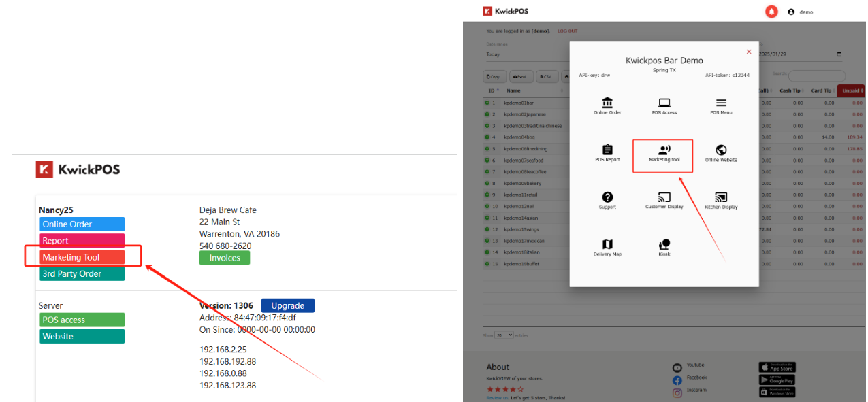Sort table by Card Tip column

coord(822,90)
